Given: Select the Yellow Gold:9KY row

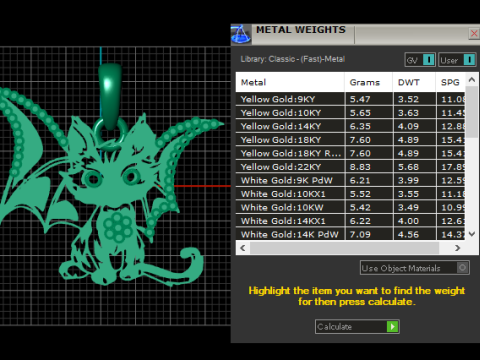Looking at the screenshot, I should [350, 99].
